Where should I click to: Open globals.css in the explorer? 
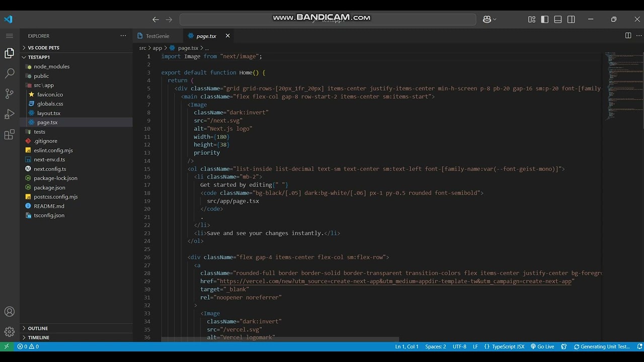pyautogui.click(x=76, y=104)
